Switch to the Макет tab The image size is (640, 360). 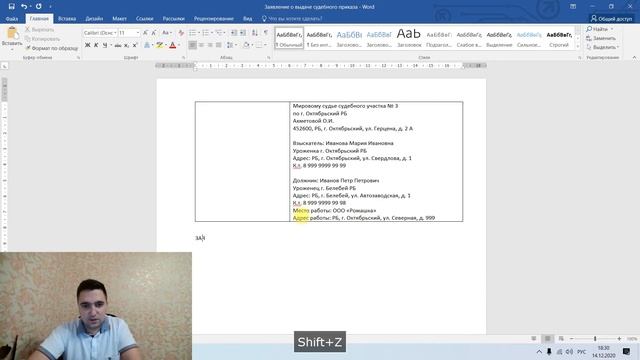coord(119,18)
